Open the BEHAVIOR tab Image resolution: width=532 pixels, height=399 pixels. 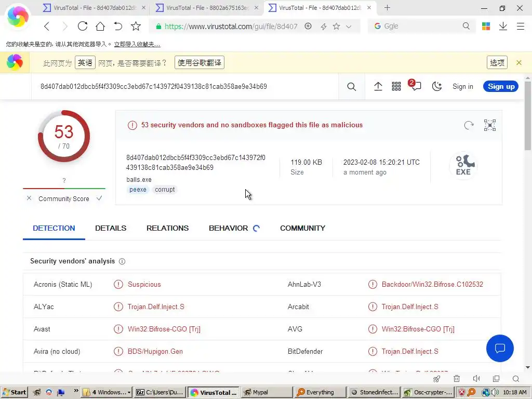click(x=229, y=228)
